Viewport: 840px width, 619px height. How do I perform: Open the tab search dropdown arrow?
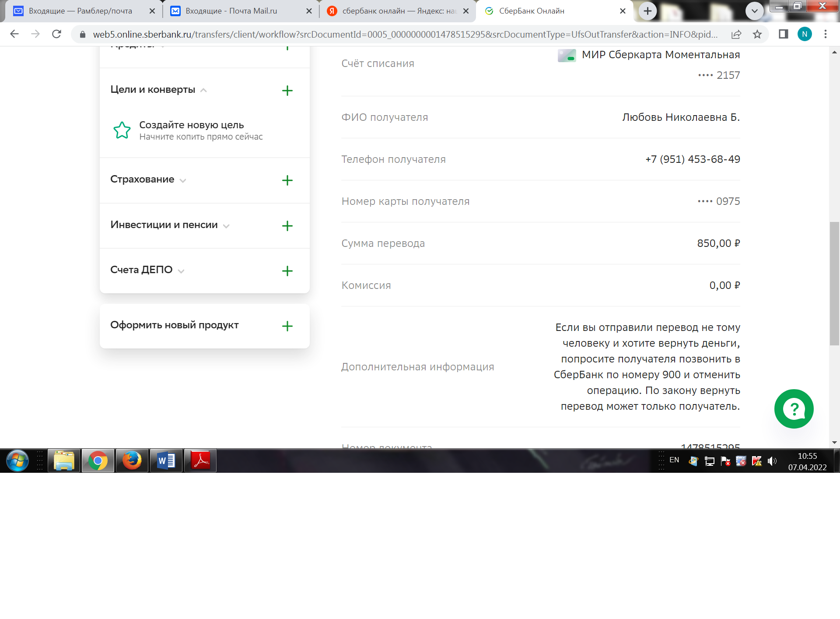(754, 11)
